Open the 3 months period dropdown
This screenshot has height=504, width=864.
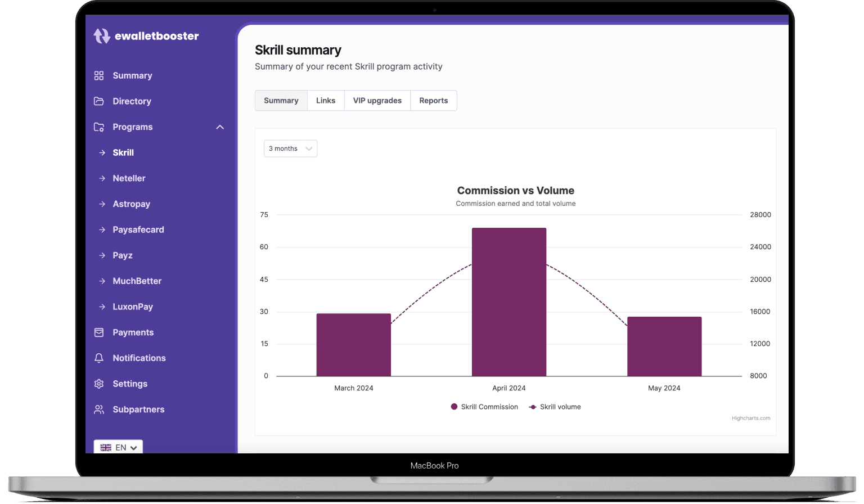click(291, 148)
